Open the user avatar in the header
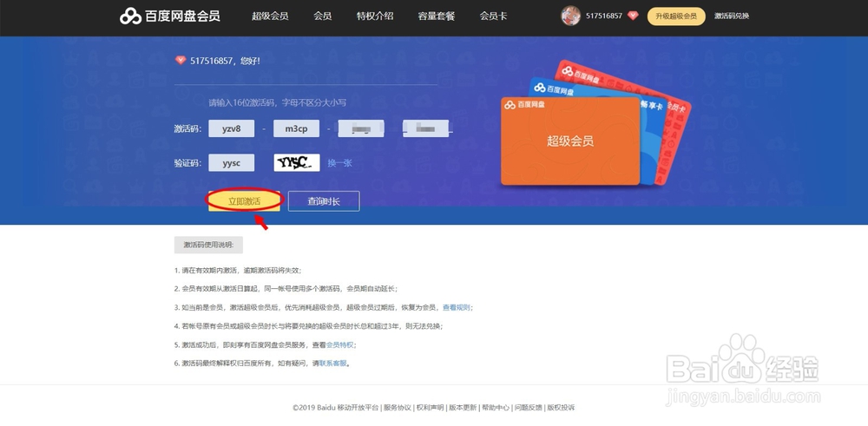The width and height of the screenshot is (868, 426). coord(570,16)
